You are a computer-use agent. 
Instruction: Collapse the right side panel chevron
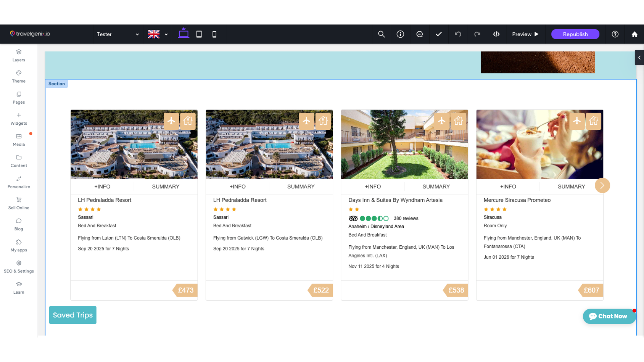[x=639, y=57]
